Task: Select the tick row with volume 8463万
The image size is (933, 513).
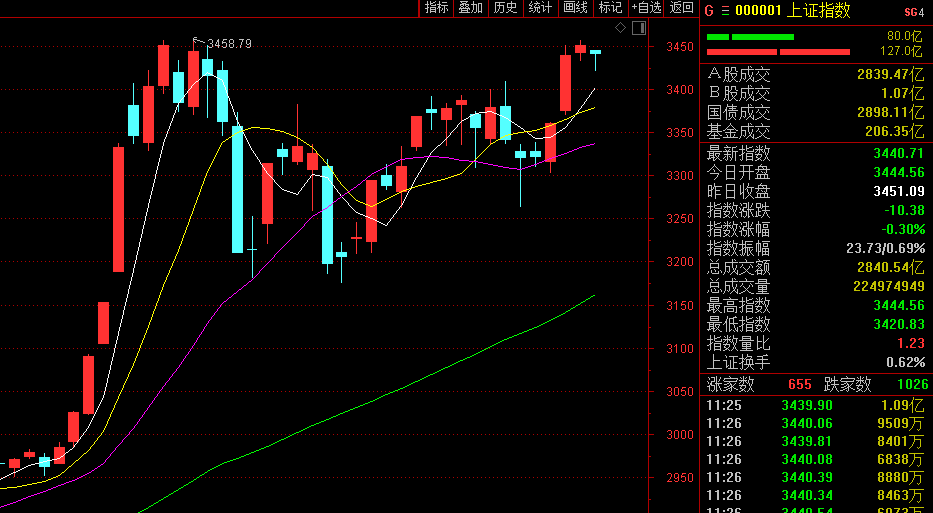Action: tap(816, 495)
